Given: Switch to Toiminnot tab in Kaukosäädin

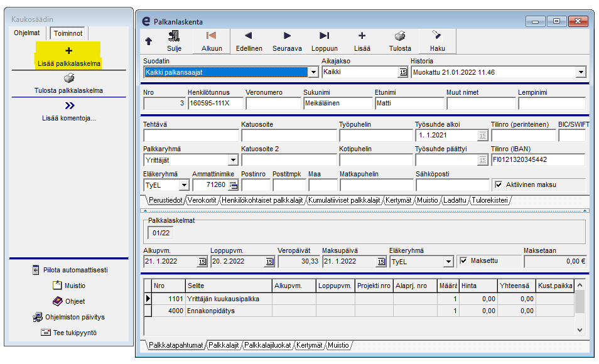Looking at the screenshot, I should point(68,33).
